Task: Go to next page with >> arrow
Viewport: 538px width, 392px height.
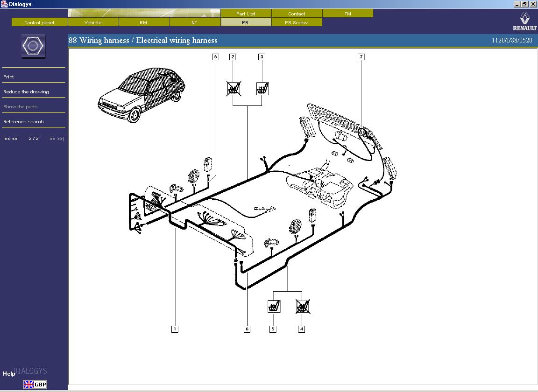Action: tap(52, 139)
